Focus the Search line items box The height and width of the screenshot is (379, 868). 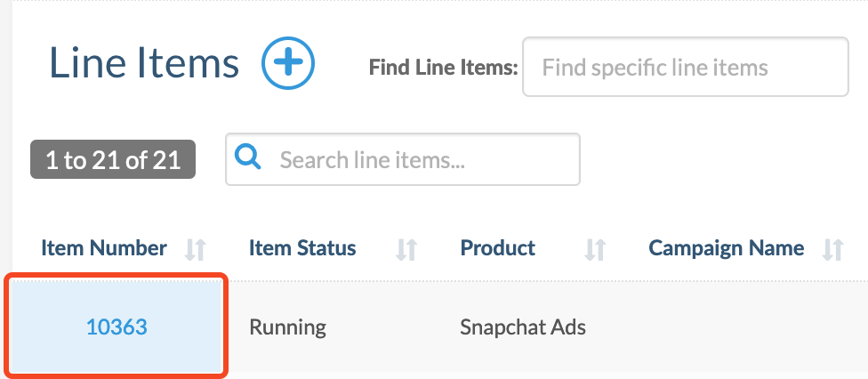403,159
